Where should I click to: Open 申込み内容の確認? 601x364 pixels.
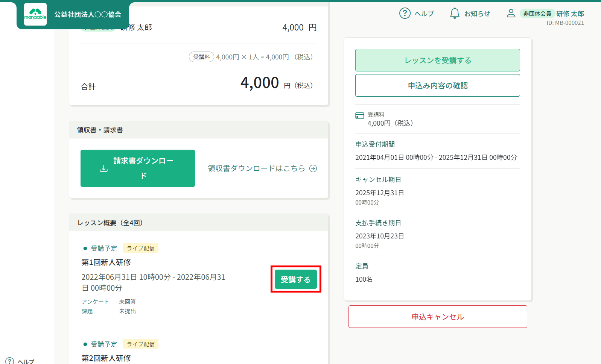click(437, 85)
